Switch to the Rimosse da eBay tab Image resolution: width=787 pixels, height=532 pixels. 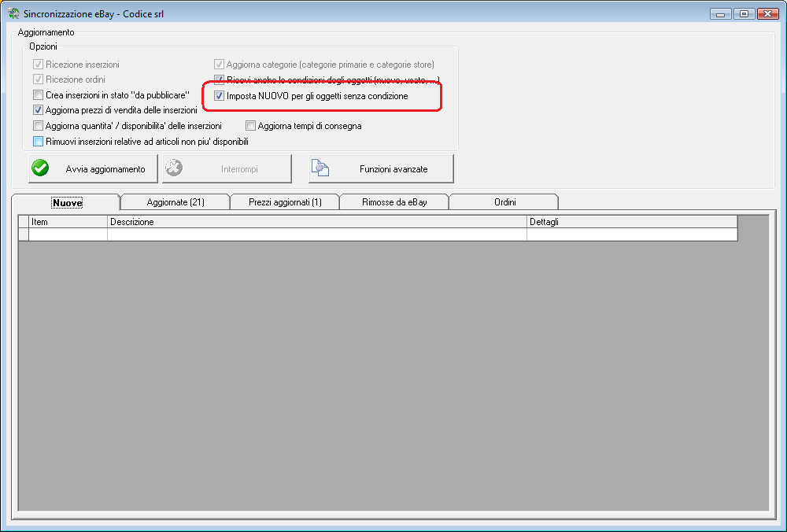(x=394, y=202)
